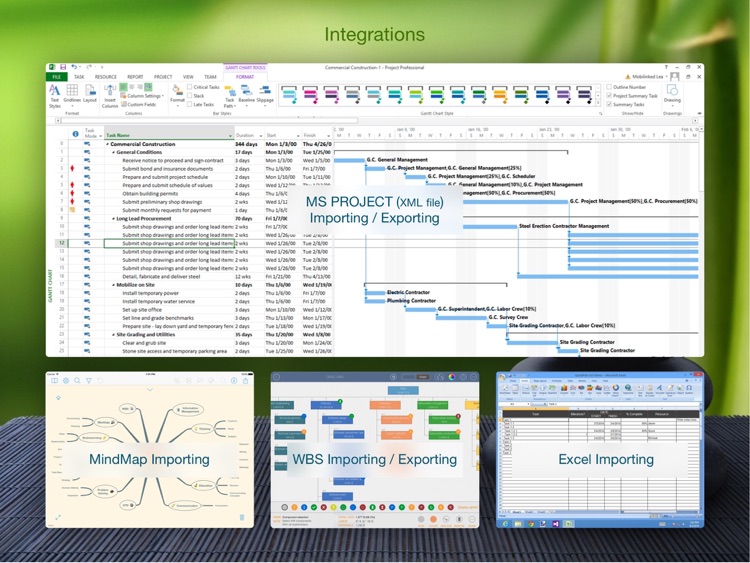The width and height of the screenshot is (750, 563).
Task: Switch to the VIEW ribbon tab
Action: [188, 77]
